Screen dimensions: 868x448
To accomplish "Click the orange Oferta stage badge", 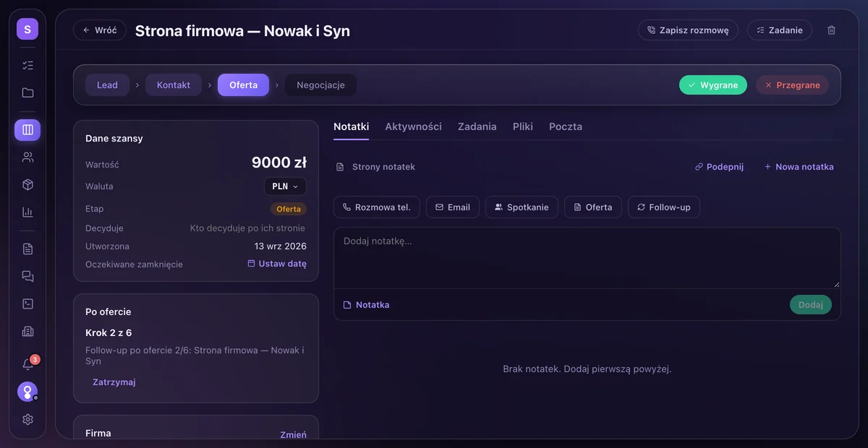I will pyautogui.click(x=289, y=209).
